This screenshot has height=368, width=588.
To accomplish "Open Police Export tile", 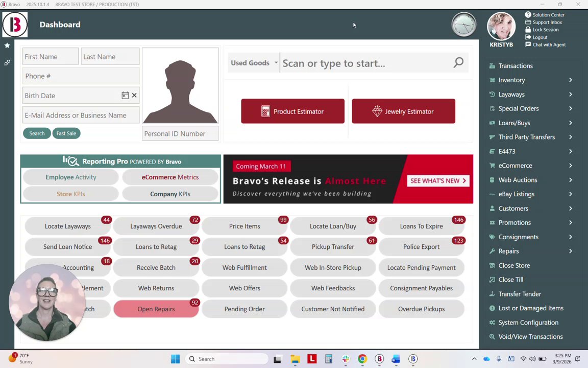I will tap(422, 247).
